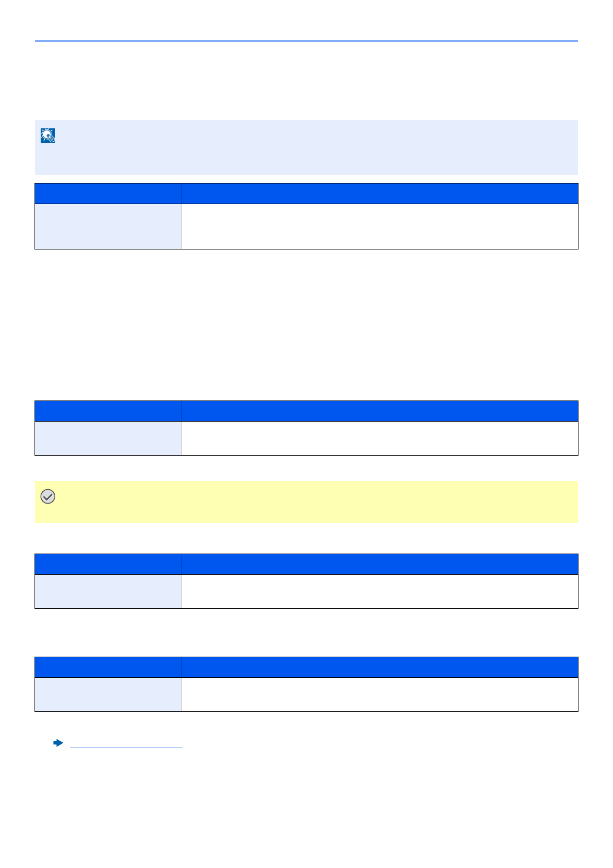This screenshot has height=868, width=613.
Task: Click the lightbulb note icon
Action: click(48, 136)
